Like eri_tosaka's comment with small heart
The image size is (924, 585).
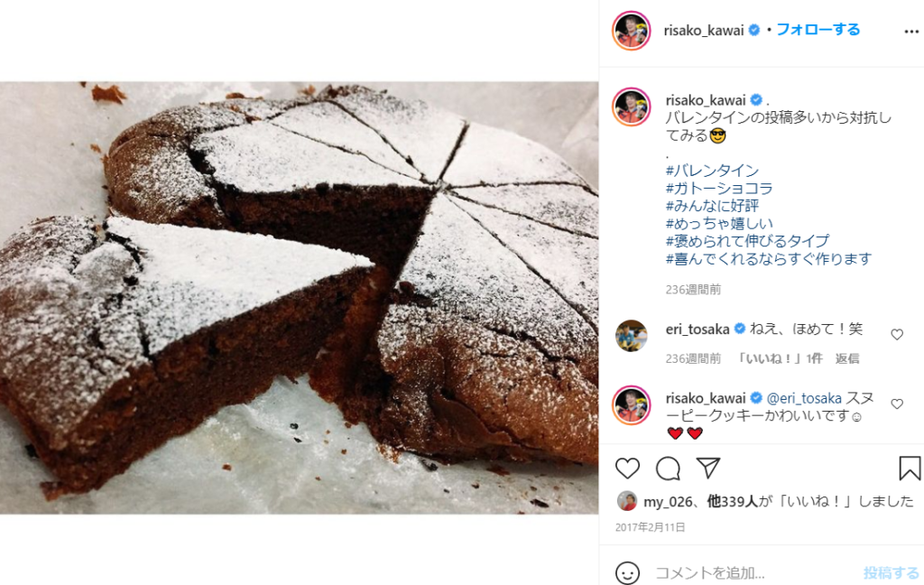click(x=897, y=334)
